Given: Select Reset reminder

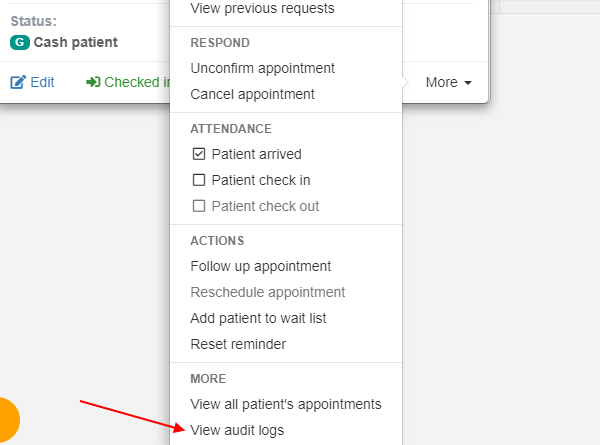Looking at the screenshot, I should tap(238, 344).
